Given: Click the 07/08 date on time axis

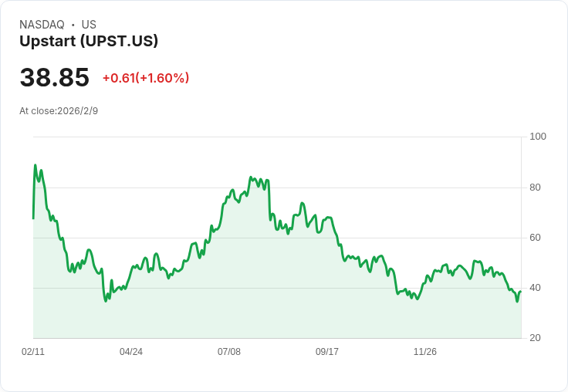Looking at the screenshot, I should tap(229, 352).
